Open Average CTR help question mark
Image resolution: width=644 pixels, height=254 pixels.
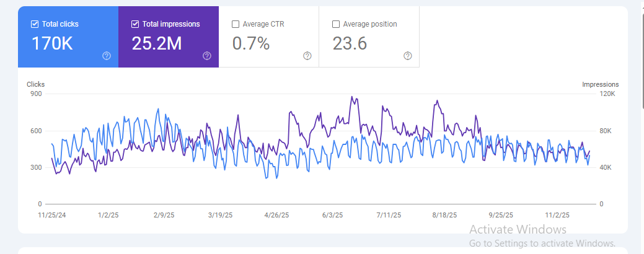coord(307,56)
